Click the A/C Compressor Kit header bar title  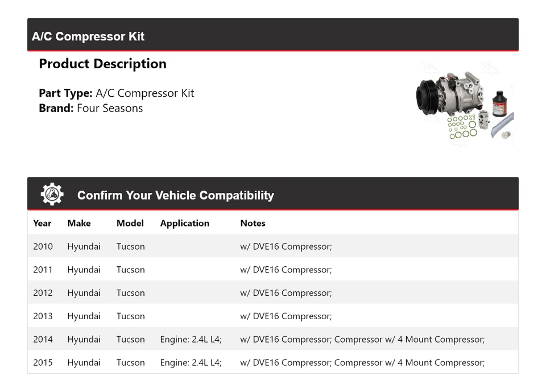click(88, 36)
